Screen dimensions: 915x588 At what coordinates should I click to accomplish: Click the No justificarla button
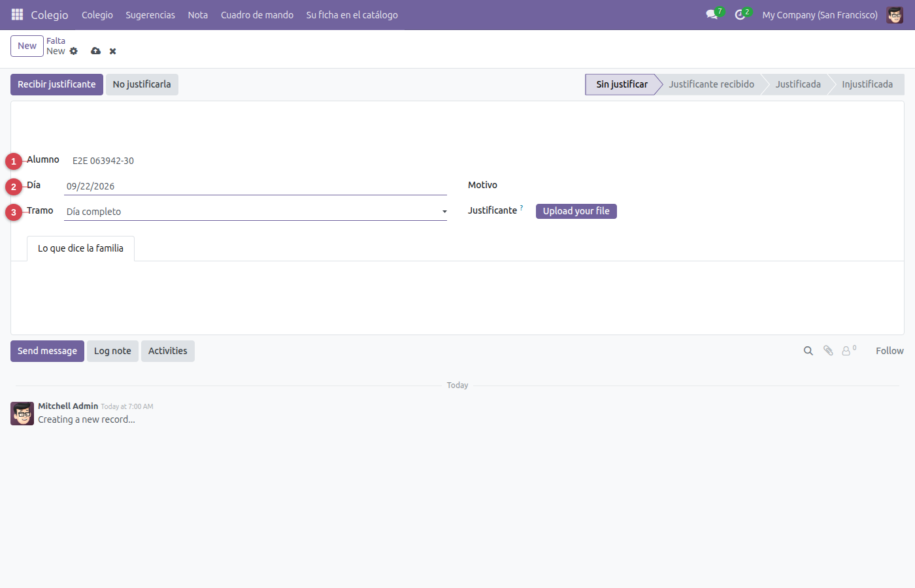tap(142, 84)
